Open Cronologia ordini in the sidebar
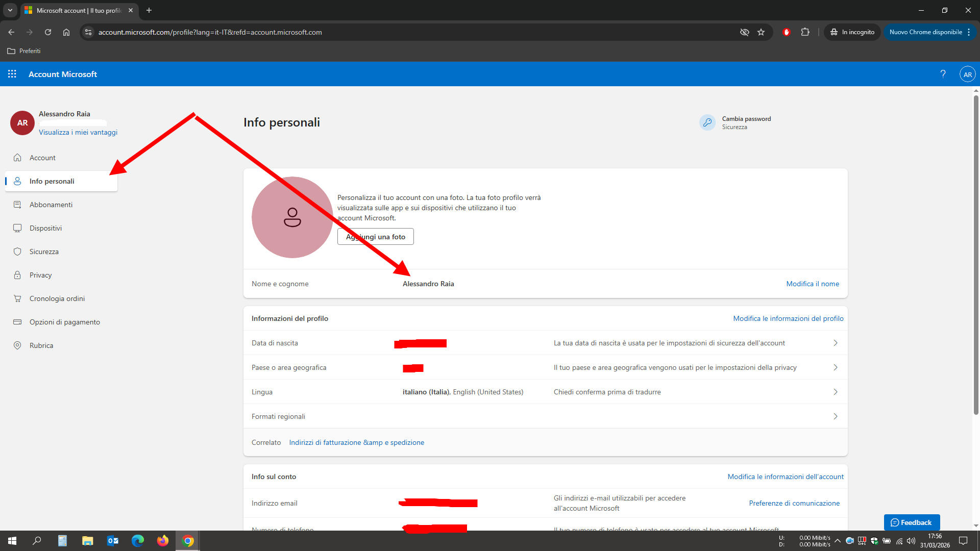Image resolution: width=980 pixels, height=551 pixels. coord(61,298)
